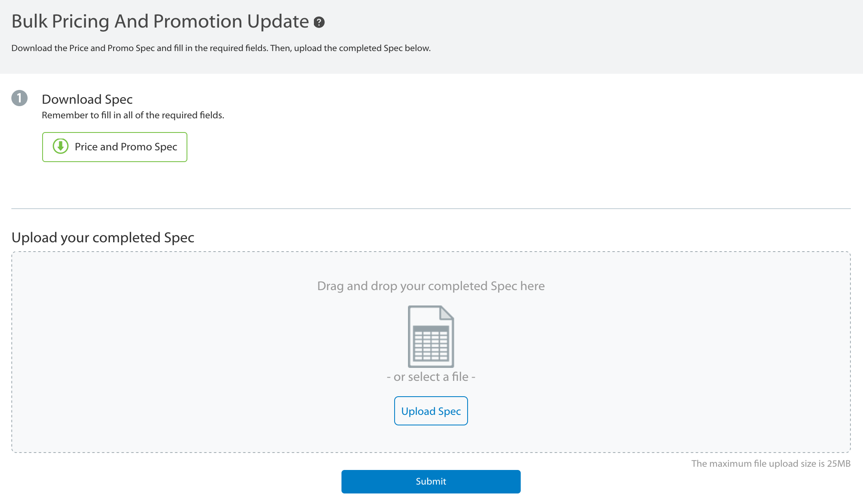Viewport: 863px width, 504px height.
Task: Click the download icon inside Price and Promo button
Action: [60, 147]
